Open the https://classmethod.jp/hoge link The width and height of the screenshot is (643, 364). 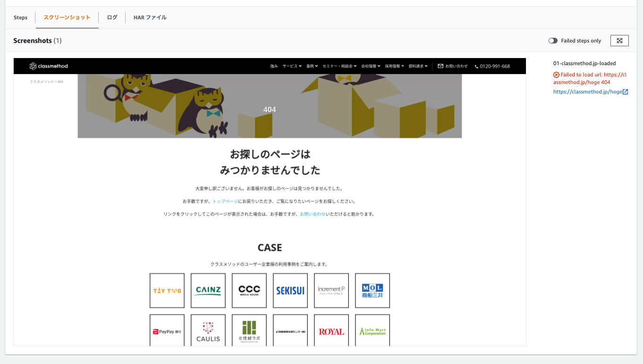[588, 92]
